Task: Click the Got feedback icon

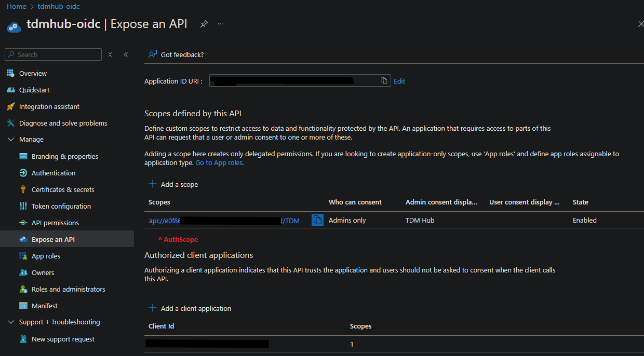Action: pyautogui.click(x=152, y=54)
